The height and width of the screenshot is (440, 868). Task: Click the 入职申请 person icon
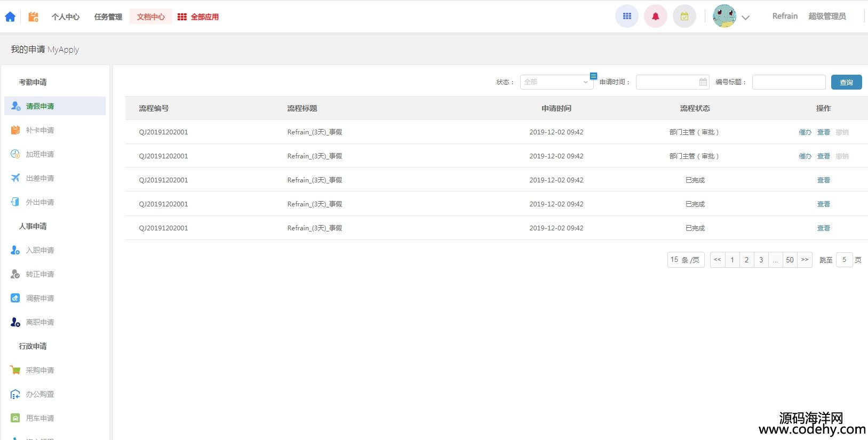pyautogui.click(x=15, y=250)
